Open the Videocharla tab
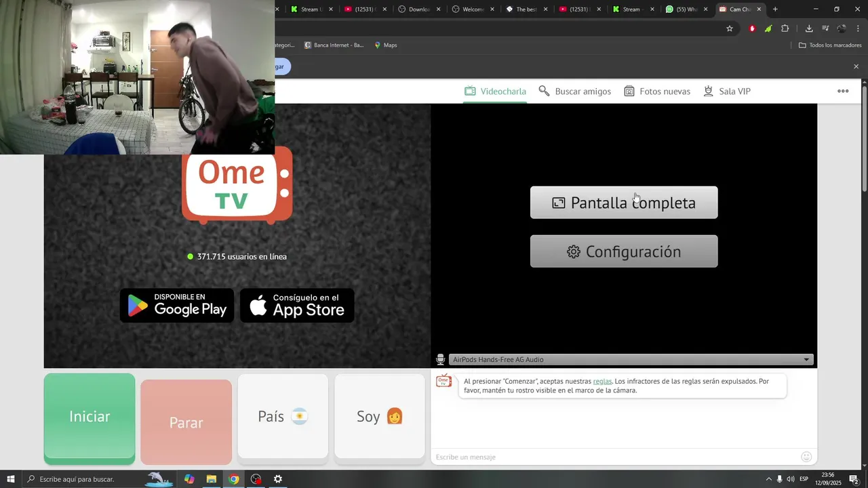Image resolution: width=868 pixels, height=488 pixels. click(495, 91)
